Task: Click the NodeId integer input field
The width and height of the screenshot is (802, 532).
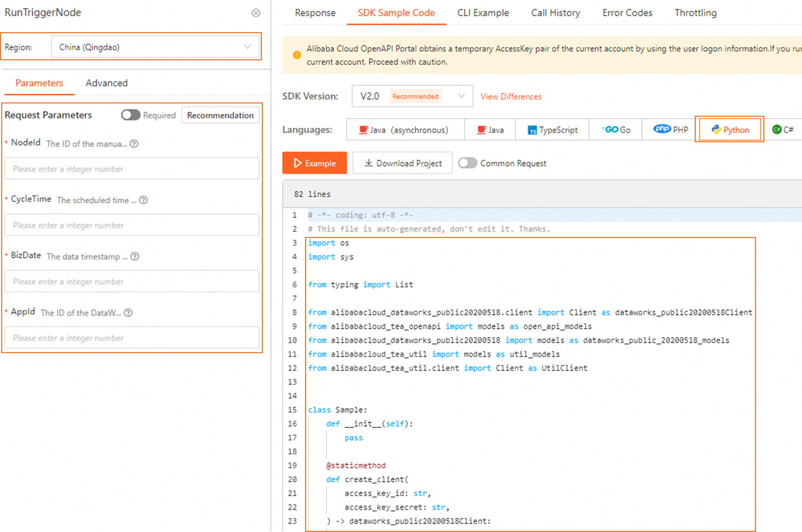Action: 132,169
